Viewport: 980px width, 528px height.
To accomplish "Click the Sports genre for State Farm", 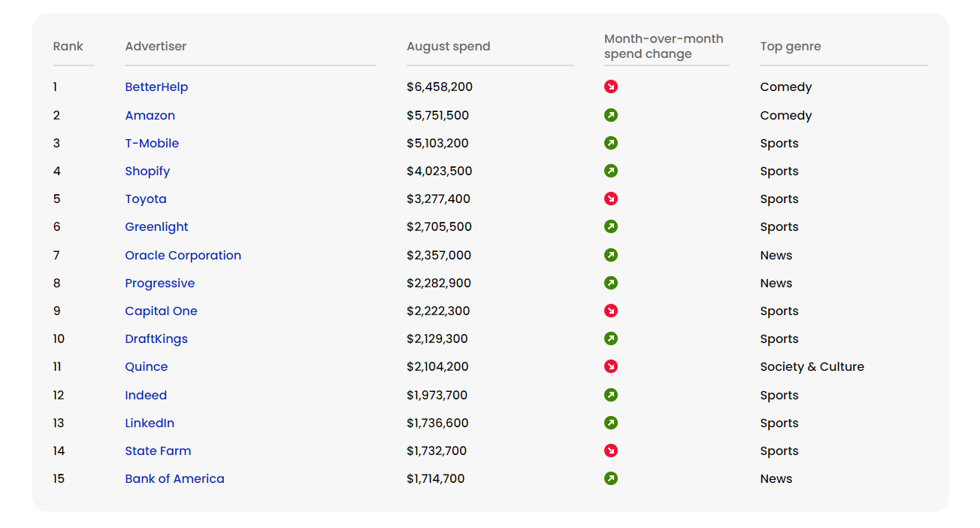I will [x=779, y=451].
